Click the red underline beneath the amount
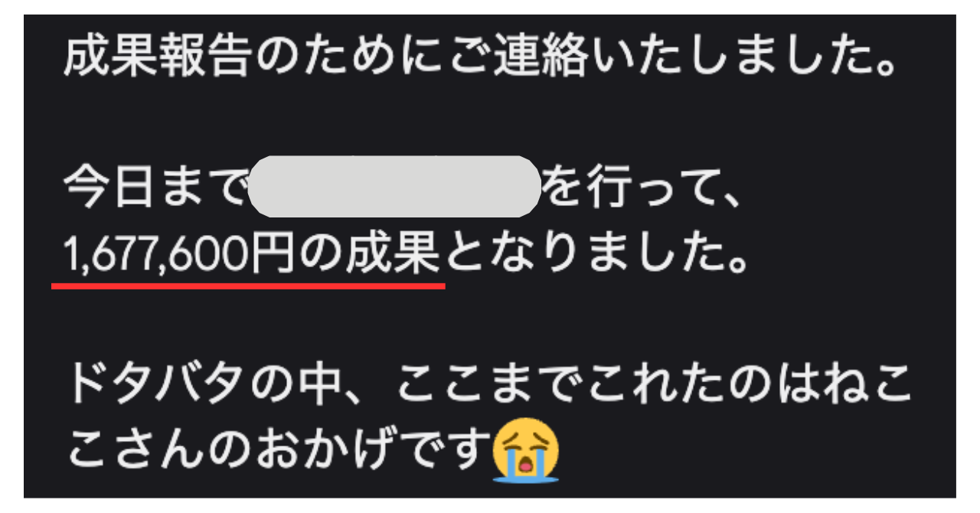980x513 pixels. pyautogui.click(x=248, y=284)
